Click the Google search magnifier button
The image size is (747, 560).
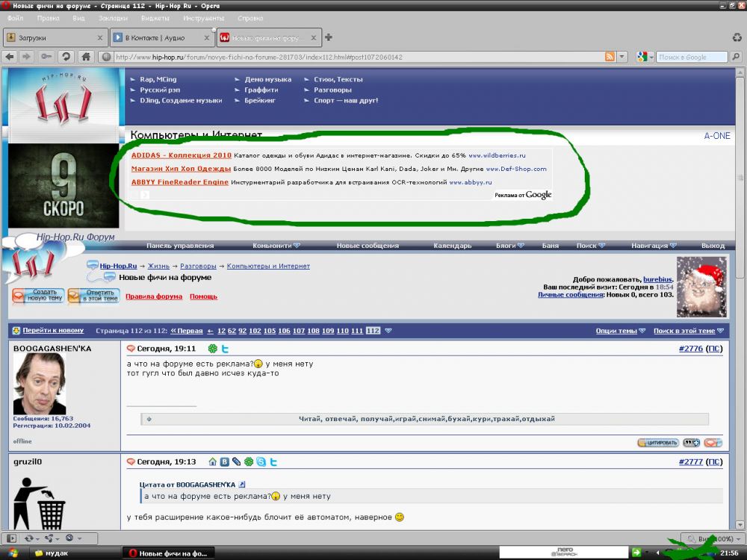736,57
